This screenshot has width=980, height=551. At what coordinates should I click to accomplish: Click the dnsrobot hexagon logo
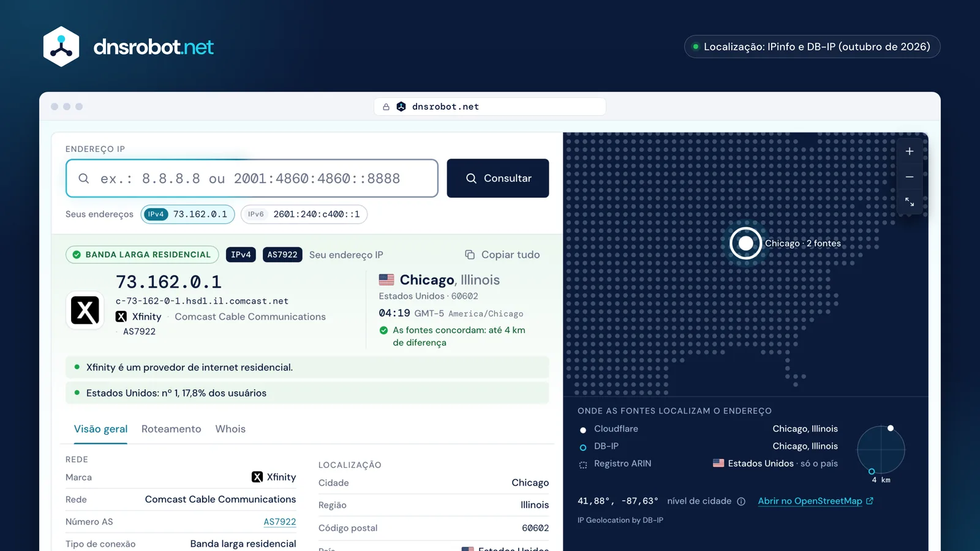pos(61,47)
